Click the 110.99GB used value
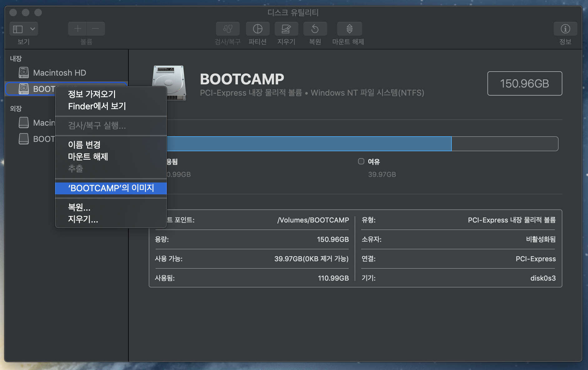Screen dimensions: 588x370 333,278
